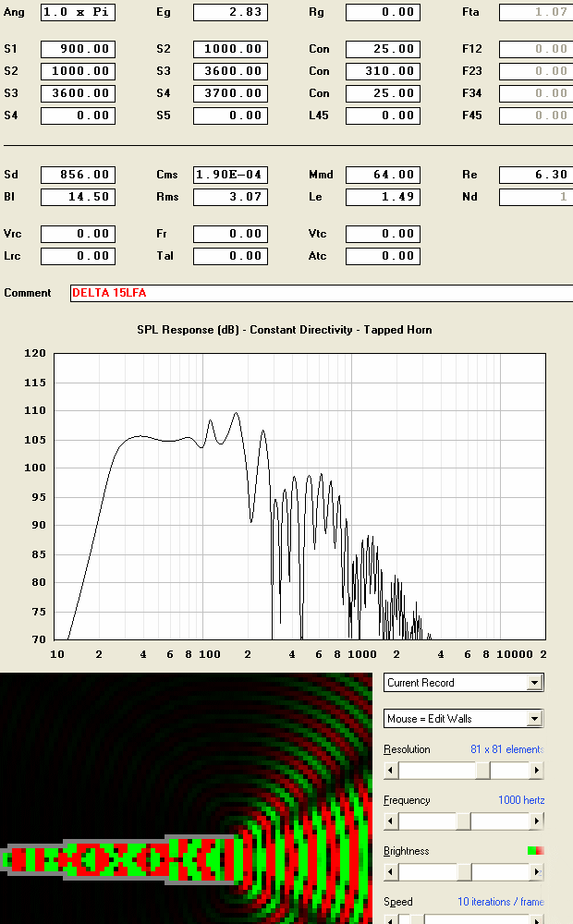Select the Le field showing 1.49
573x924 pixels.
[x=384, y=197]
